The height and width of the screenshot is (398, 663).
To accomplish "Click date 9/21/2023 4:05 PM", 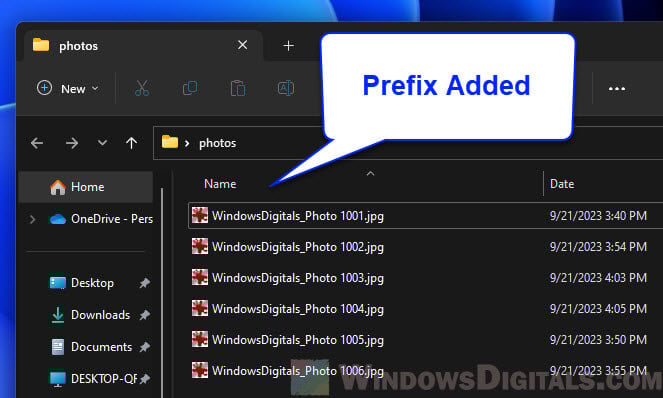I will click(598, 309).
